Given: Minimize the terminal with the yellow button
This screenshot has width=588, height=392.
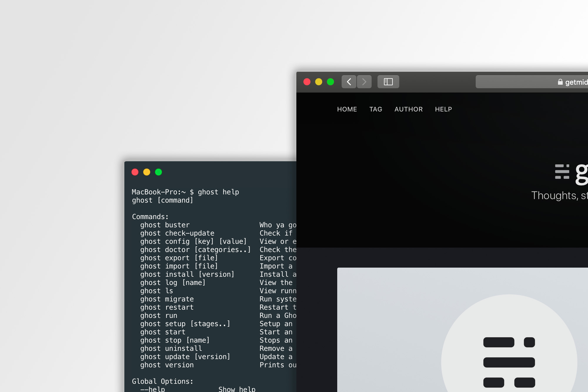Looking at the screenshot, I should point(147,172).
